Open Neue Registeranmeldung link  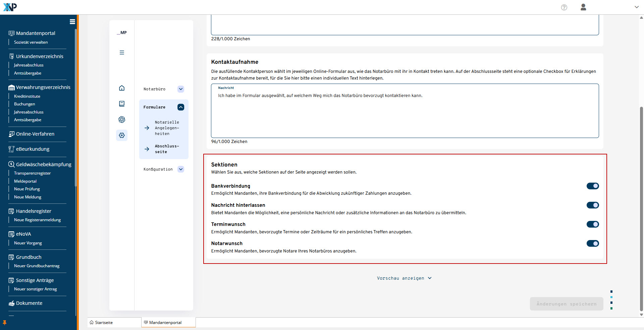click(x=38, y=220)
